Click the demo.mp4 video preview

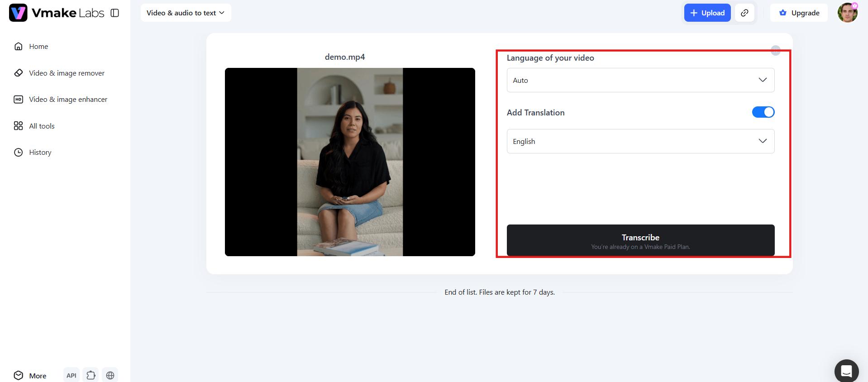click(350, 162)
